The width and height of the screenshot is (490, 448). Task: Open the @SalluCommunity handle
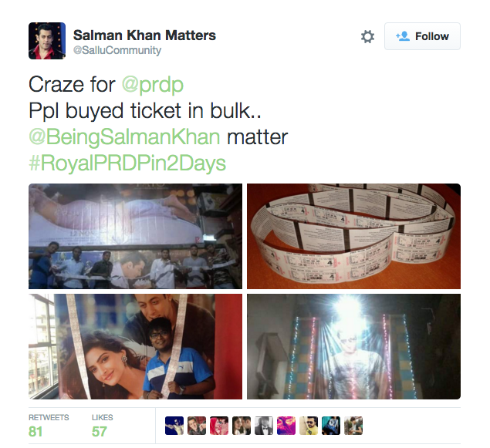click(x=117, y=50)
